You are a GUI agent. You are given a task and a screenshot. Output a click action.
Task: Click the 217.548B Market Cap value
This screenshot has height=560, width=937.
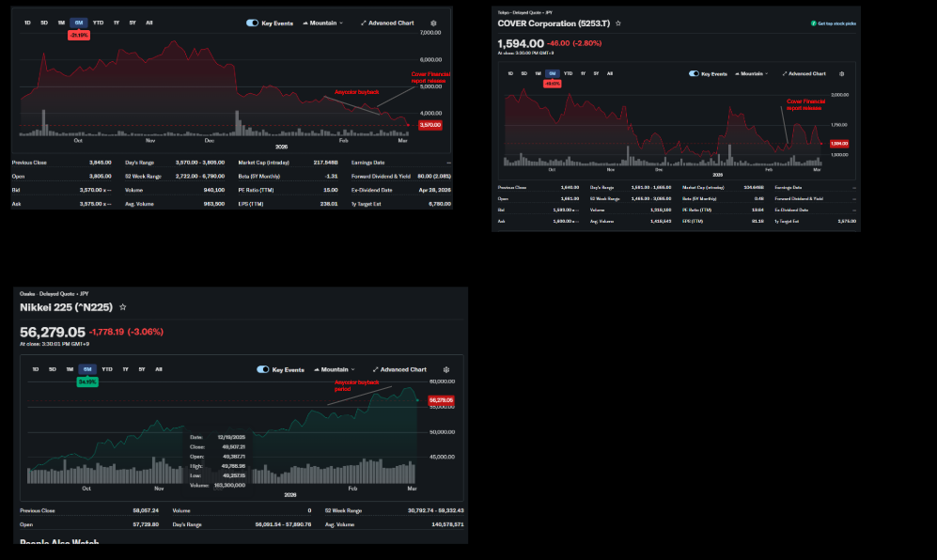(326, 163)
